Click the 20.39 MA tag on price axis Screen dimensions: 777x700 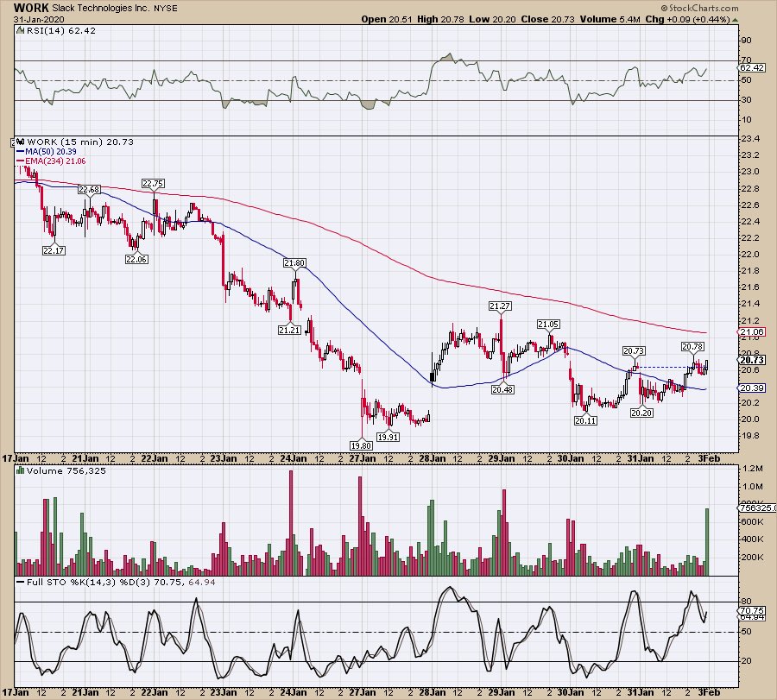pos(752,388)
